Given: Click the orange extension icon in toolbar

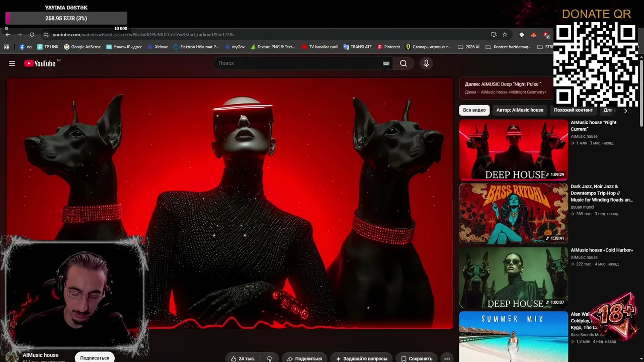Looking at the screenshot, I should coord(534,35).
